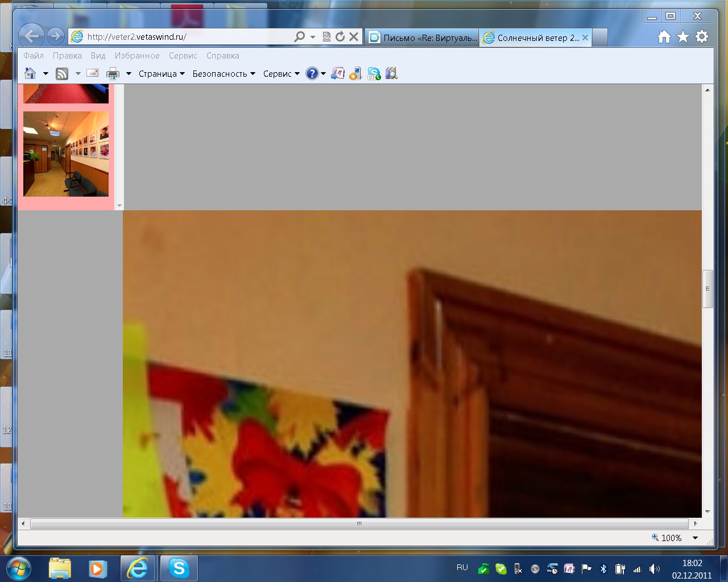Open Favorites star icon

tap(683, 37)
